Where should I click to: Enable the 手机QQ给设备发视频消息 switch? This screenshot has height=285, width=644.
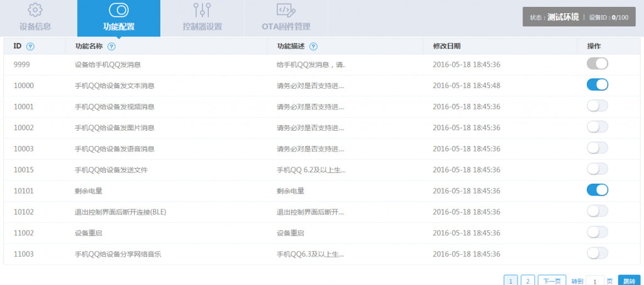coord(597,106)
